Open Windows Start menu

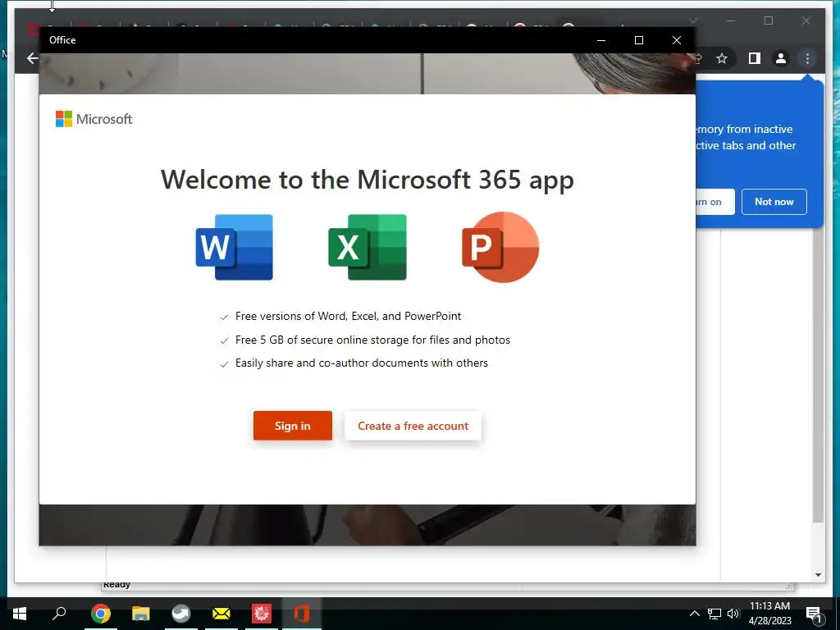click(x=20, y=614)
